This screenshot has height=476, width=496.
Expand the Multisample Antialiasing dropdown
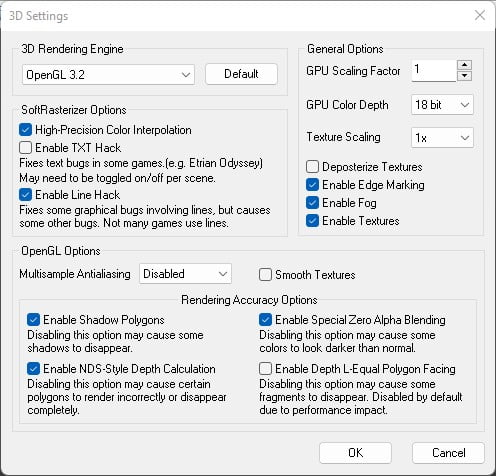point(185,274)
